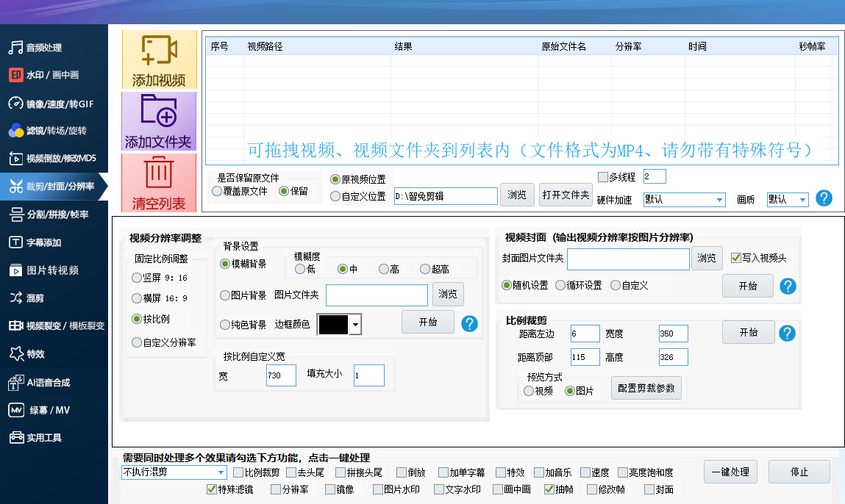Click help icon next to 画质 dropdown
The image size is (845, 504).
coord(824,198)
